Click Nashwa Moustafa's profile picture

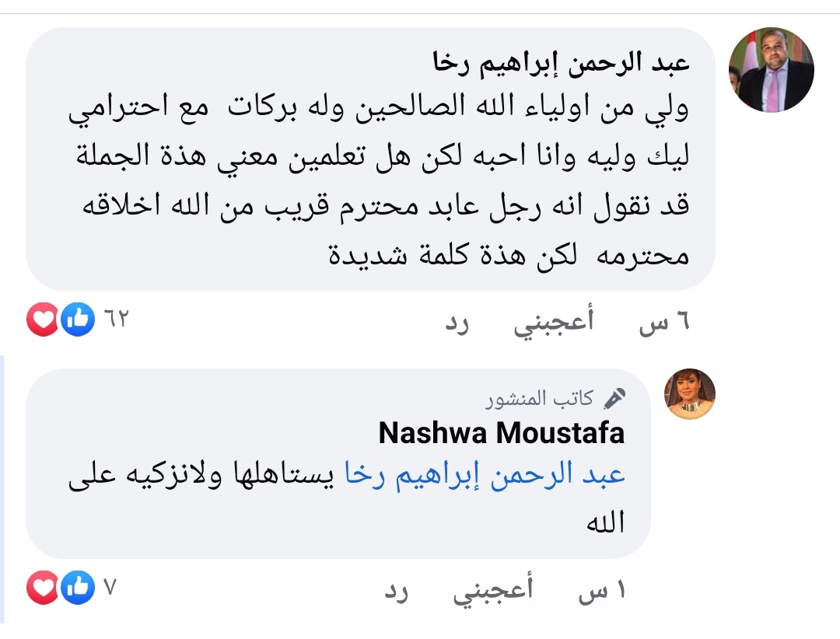pyautogui.click(x=691, y=395)
